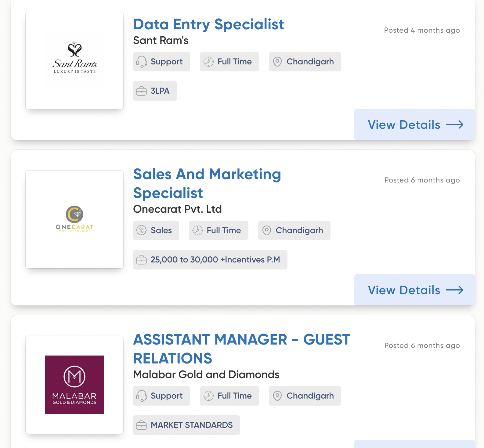Click the Chandigarh tag on Data Entry job
484x448 pixels.
point(305,62)
